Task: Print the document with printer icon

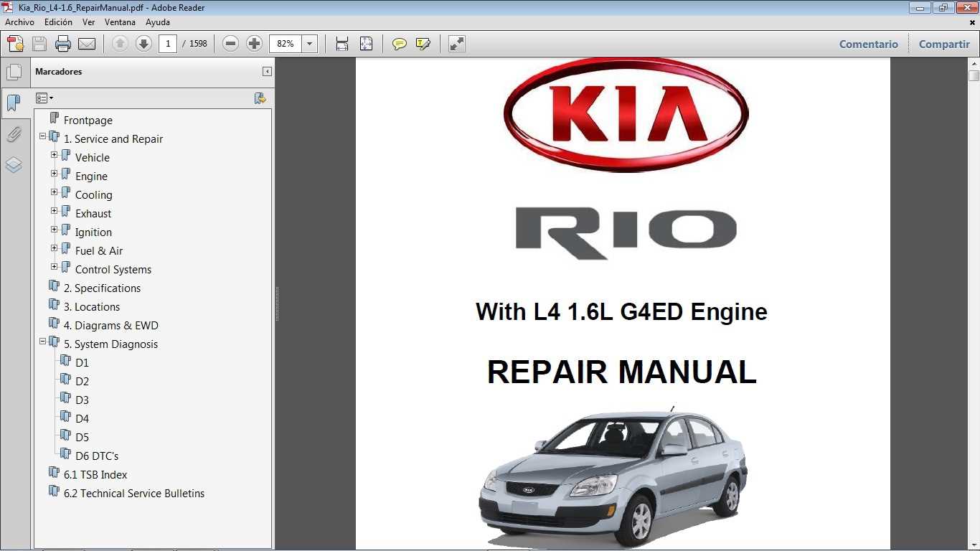Action: pos(63,44)
